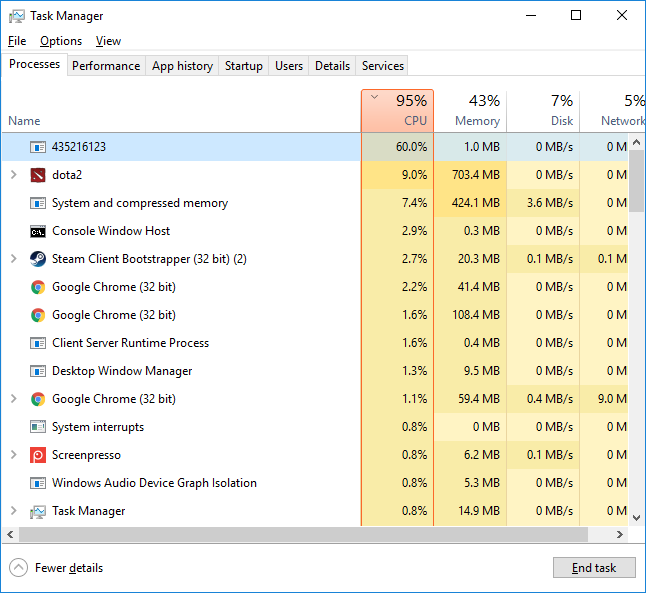Click the Screenpresso process icon

pos(38,455)
